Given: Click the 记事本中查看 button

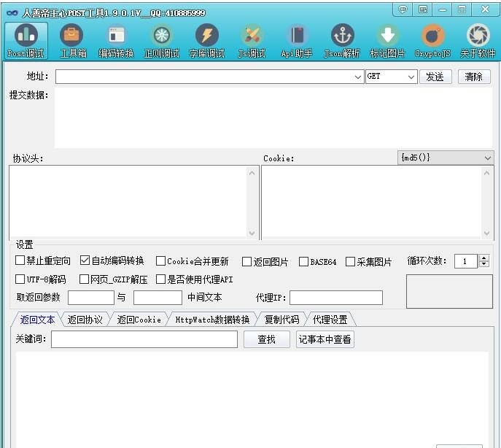Looking at the screenshot, I should click(325, 339).
